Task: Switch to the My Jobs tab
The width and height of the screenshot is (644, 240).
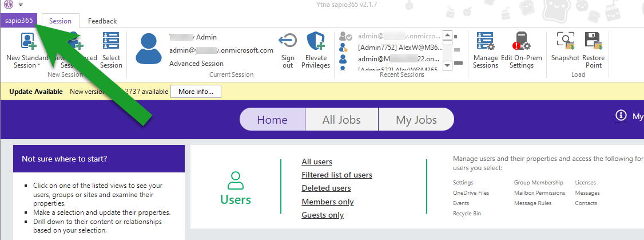Action: click(416, 120)
